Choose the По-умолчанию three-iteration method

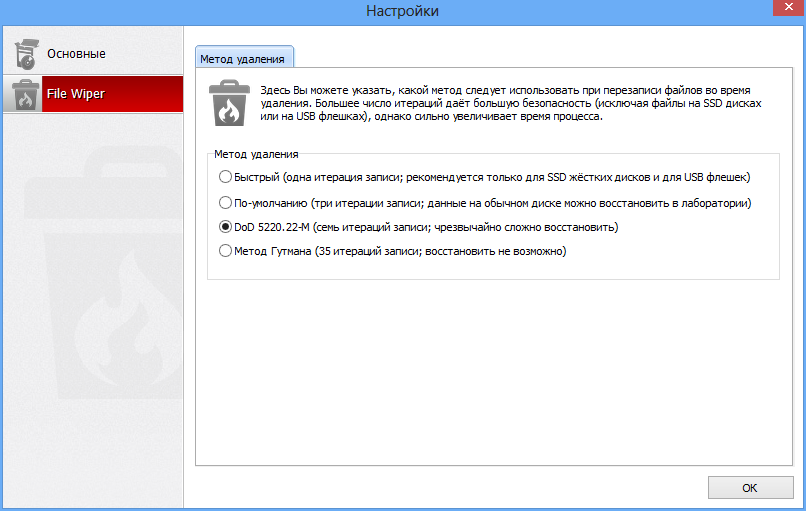[x=485, y=203]
